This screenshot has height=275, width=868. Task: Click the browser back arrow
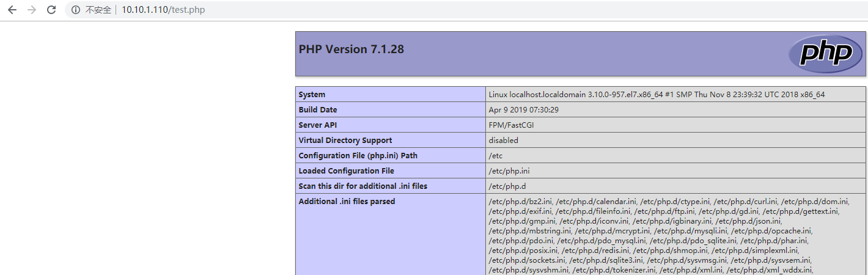12,10
